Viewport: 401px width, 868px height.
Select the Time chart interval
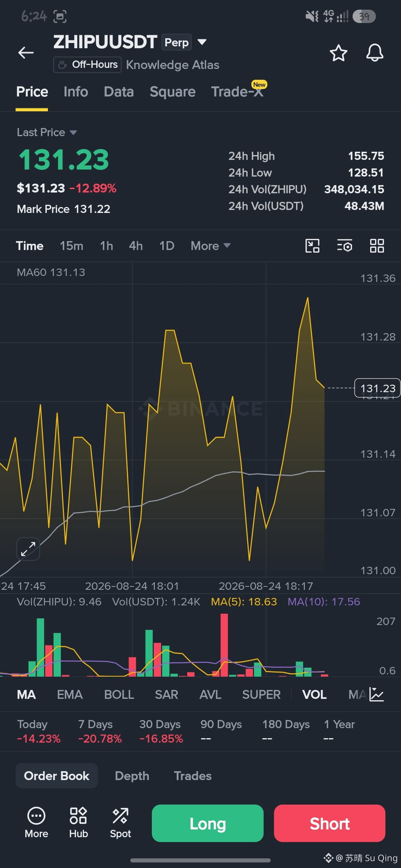click(x=30, y=246)
